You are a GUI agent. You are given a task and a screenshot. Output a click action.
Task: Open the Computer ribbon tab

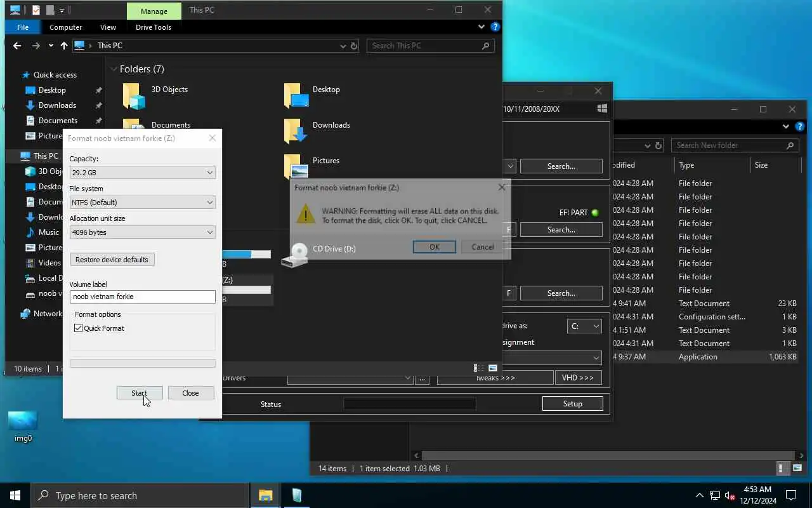66,27
